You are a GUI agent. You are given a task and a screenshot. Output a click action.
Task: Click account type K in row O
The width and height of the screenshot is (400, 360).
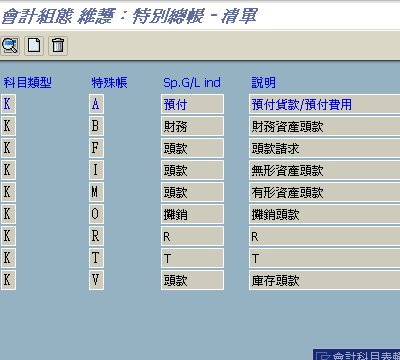tap(8, 214)
